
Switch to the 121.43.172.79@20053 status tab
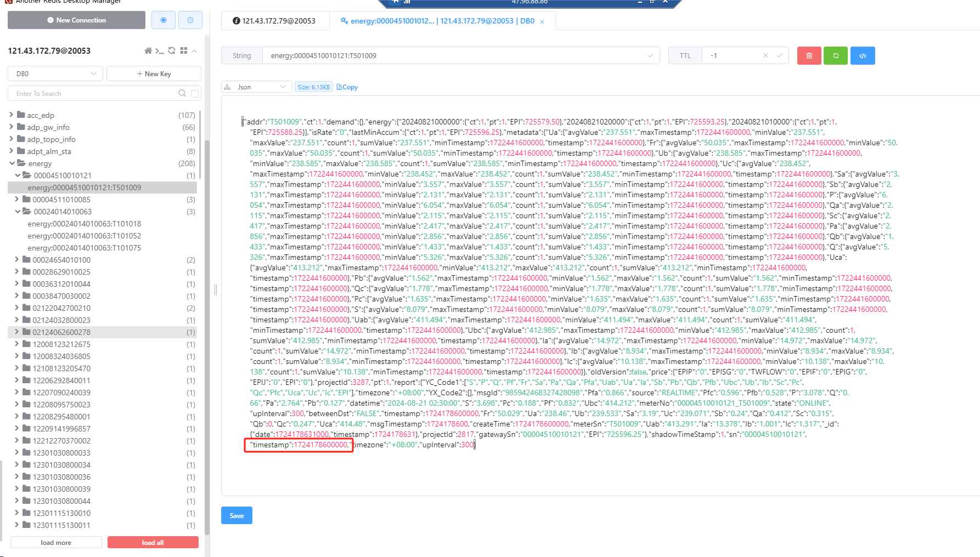[x=274, y=21]
